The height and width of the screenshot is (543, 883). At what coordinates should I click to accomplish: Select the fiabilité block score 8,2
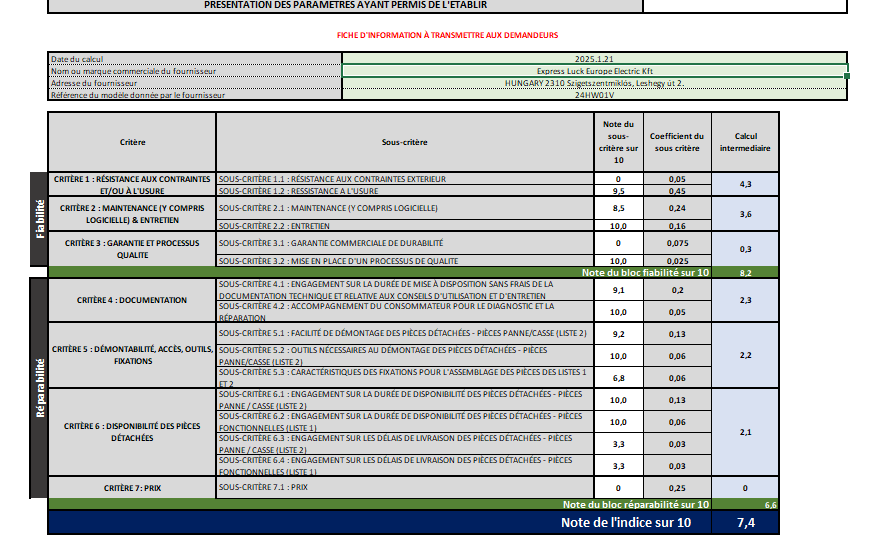(x=745, y=272)
